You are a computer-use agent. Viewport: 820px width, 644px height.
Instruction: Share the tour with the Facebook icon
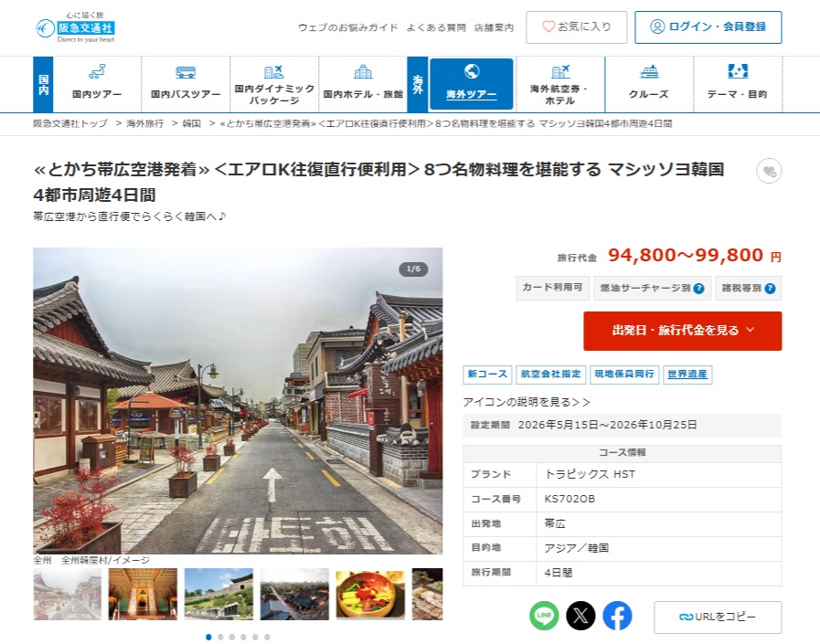tap(617, 617)
